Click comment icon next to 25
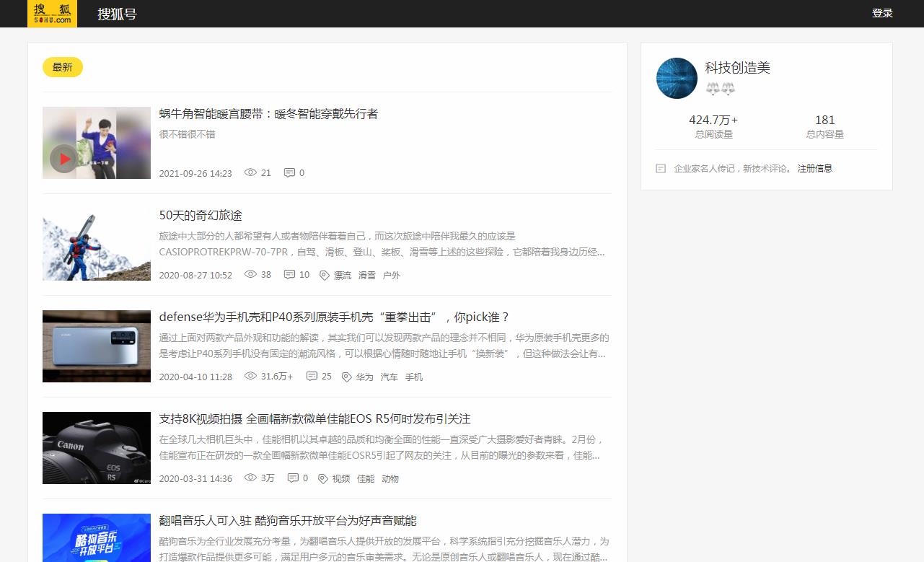 tap(312, 377)
